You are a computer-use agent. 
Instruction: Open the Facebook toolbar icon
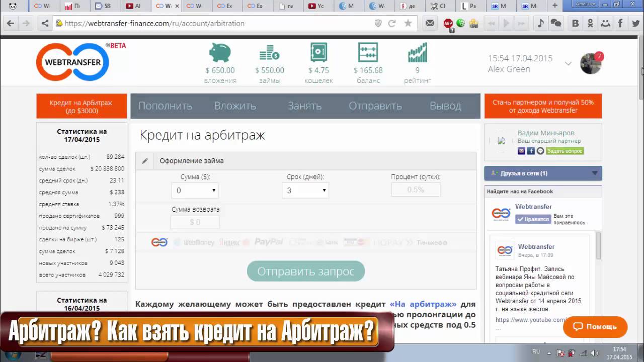[620, 23]
